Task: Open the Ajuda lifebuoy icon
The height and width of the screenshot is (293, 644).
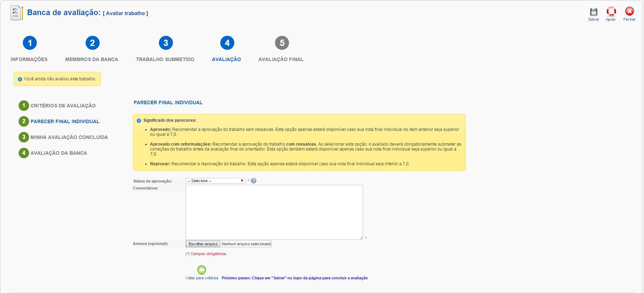Action: (611, 12)
